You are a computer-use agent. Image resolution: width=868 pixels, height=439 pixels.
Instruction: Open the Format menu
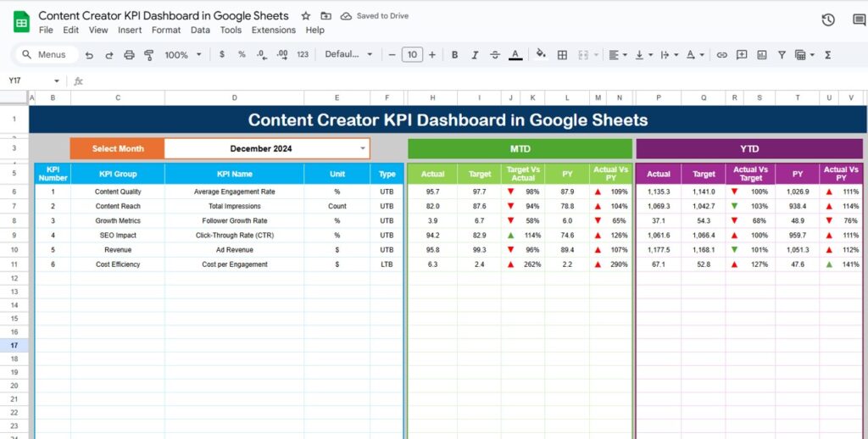coord(166,30)
